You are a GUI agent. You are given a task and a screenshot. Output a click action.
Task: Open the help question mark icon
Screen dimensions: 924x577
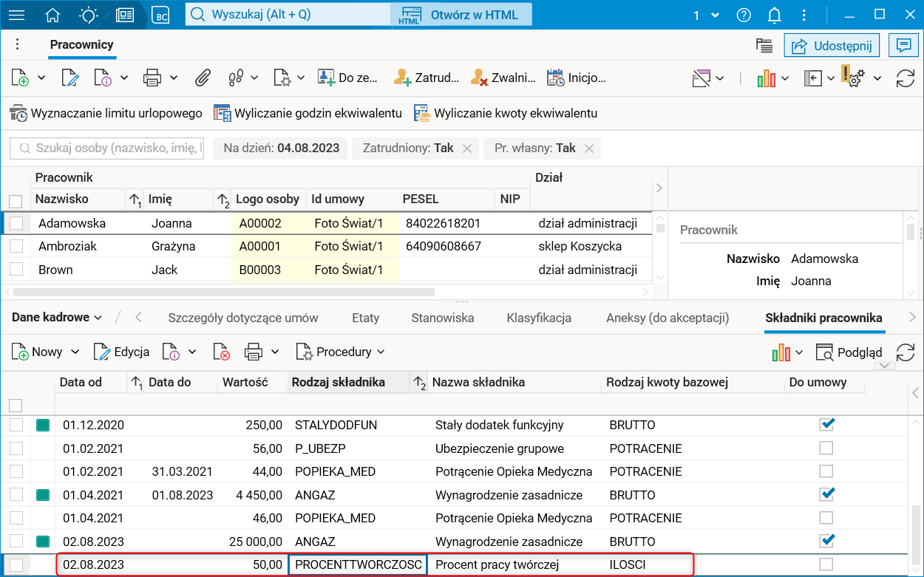pyautogui.click(x=744, y=16)
